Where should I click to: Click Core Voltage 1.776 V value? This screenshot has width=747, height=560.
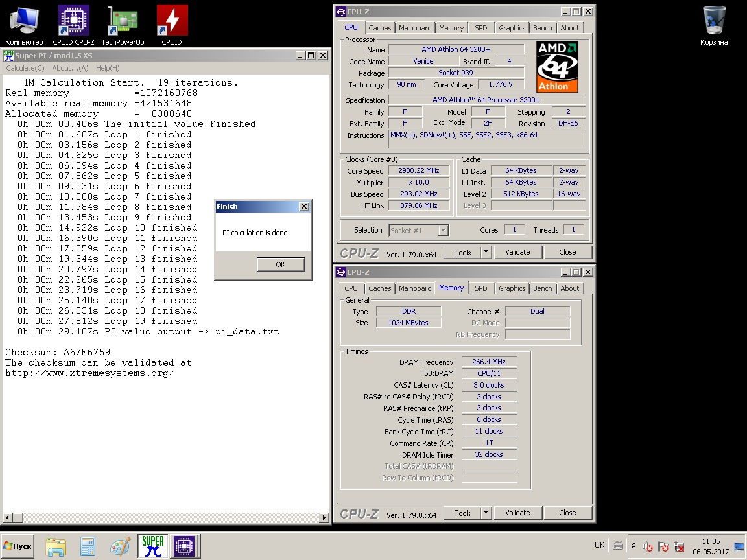click(500, 84)
